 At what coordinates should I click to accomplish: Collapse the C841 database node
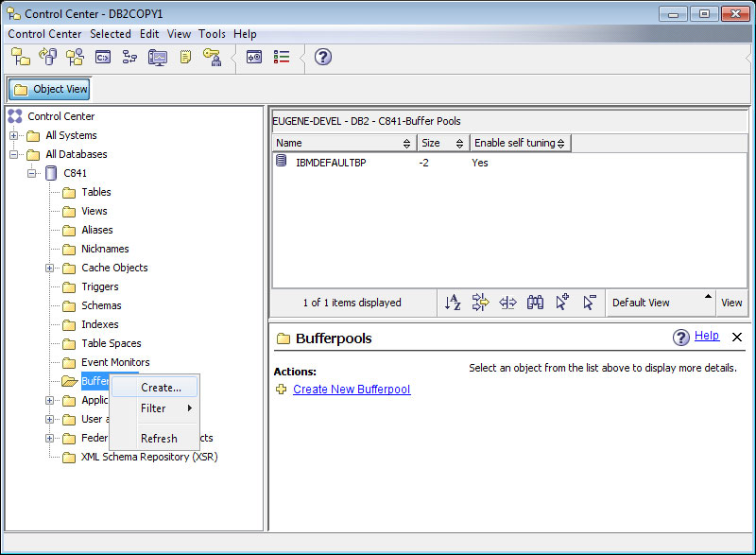[x=32, y=173]
